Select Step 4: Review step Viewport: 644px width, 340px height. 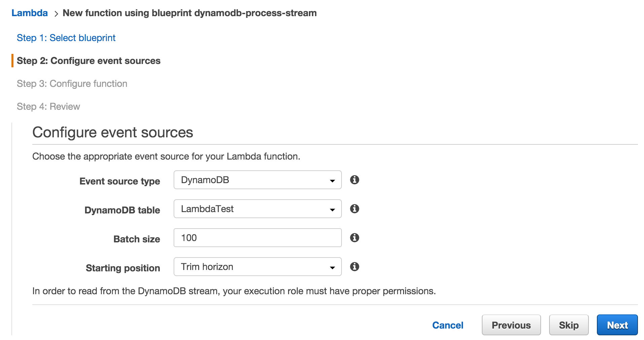(x=48, y=106)
